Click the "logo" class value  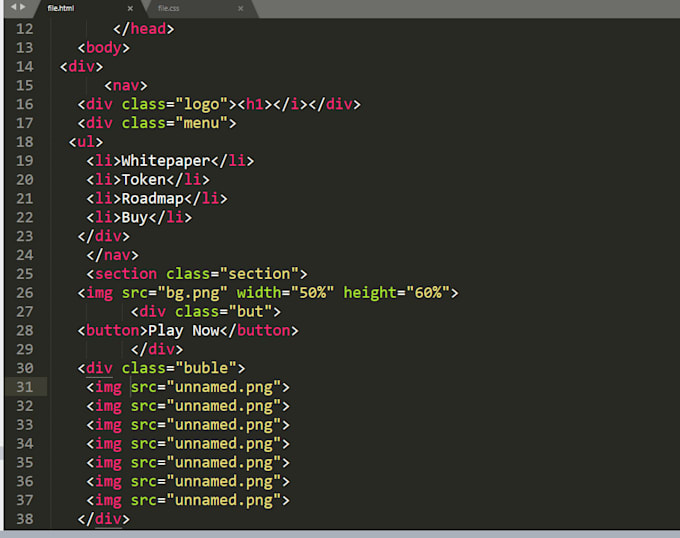202,104
